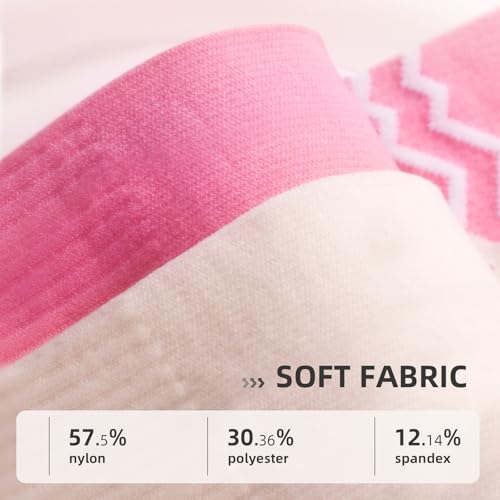Click the white composition info panel background
The image size is (500, 500).
248,447
